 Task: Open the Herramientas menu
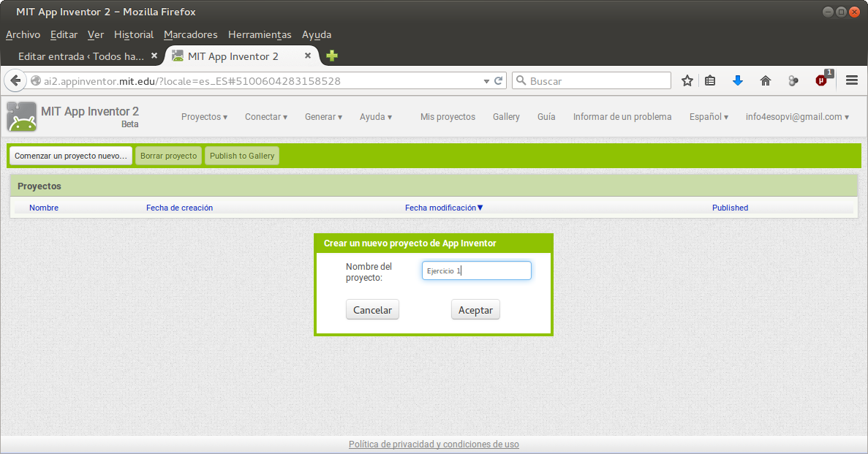[260, 34]
